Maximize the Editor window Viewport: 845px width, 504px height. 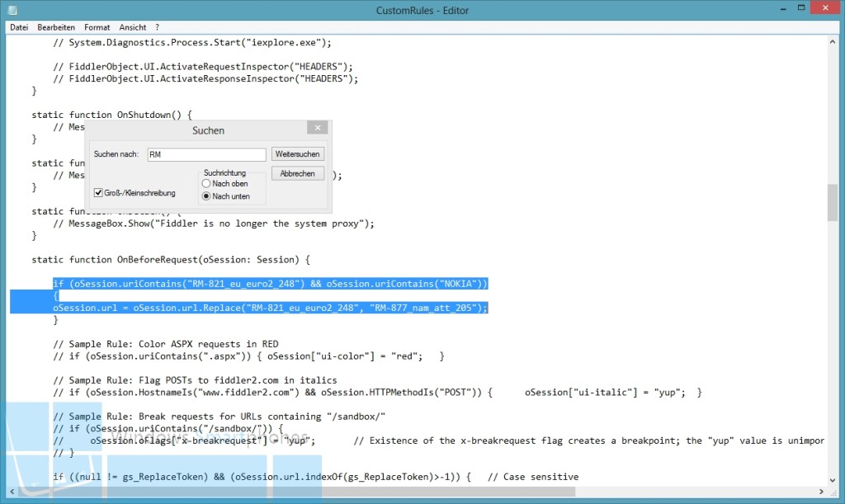(801, 8)
